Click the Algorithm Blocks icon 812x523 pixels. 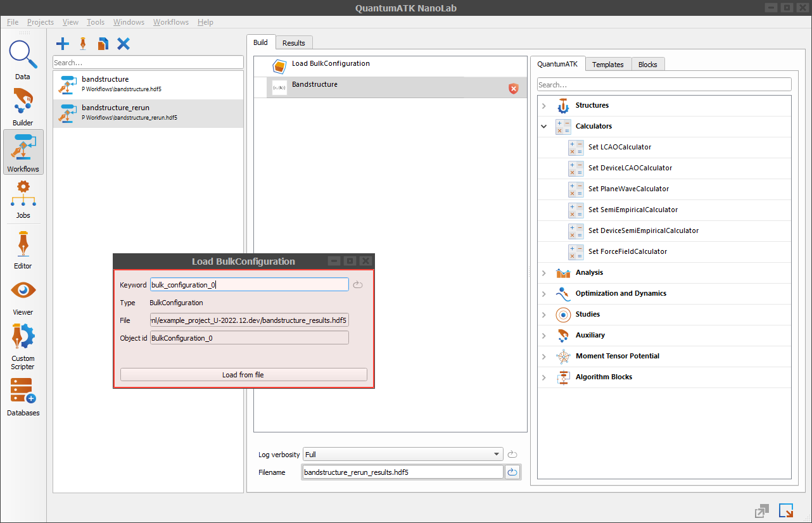coord(563,377)
